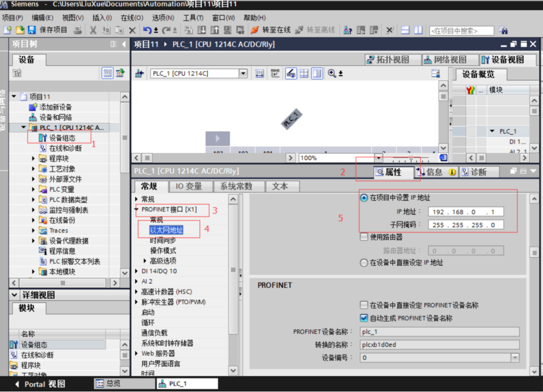Image resolution: width=543 pixels, height=392 pixels.
Task: Open the 选项(N) menu
Action: point(163,18)
